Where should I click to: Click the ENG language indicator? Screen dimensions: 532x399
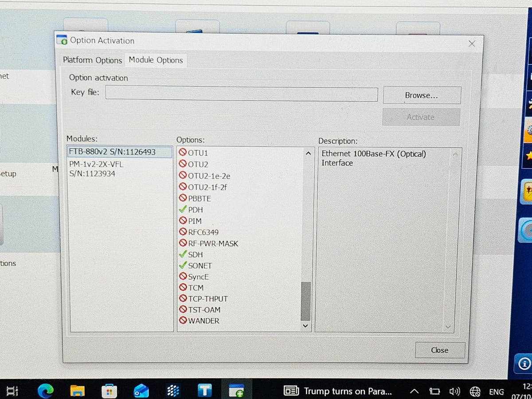pyautogui.click(x=496, y=391)
